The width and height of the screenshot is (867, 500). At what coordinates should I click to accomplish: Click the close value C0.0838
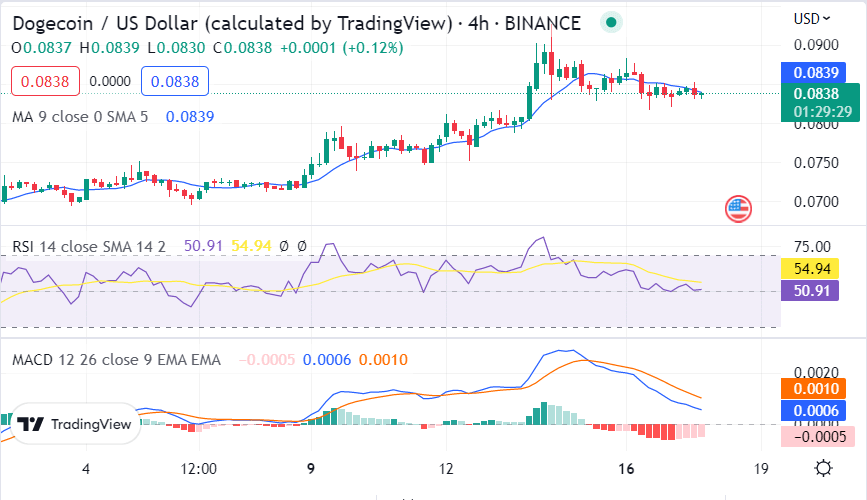(243, 48)
